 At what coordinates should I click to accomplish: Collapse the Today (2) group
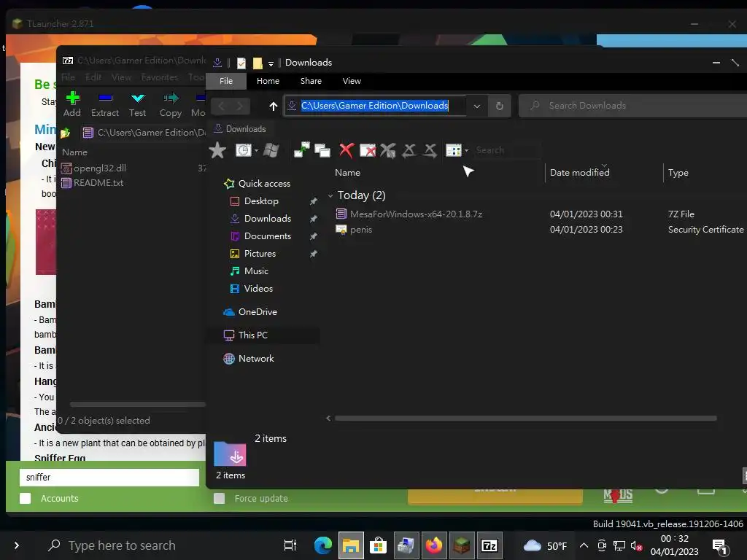[x=330, y=195]
